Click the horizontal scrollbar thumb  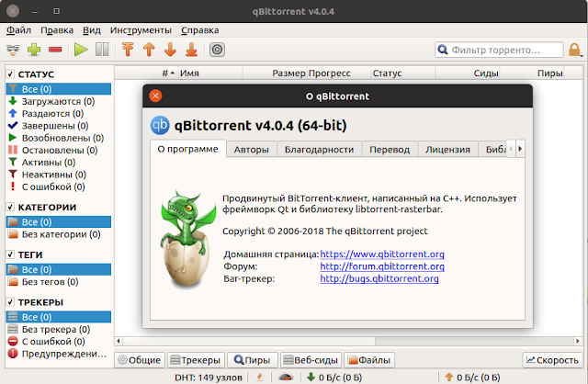[x=249, y=341]
